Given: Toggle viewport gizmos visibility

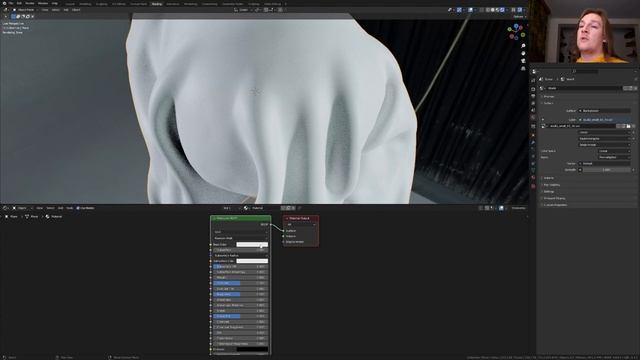Looking at the screenshot, I should pos(459,10).
